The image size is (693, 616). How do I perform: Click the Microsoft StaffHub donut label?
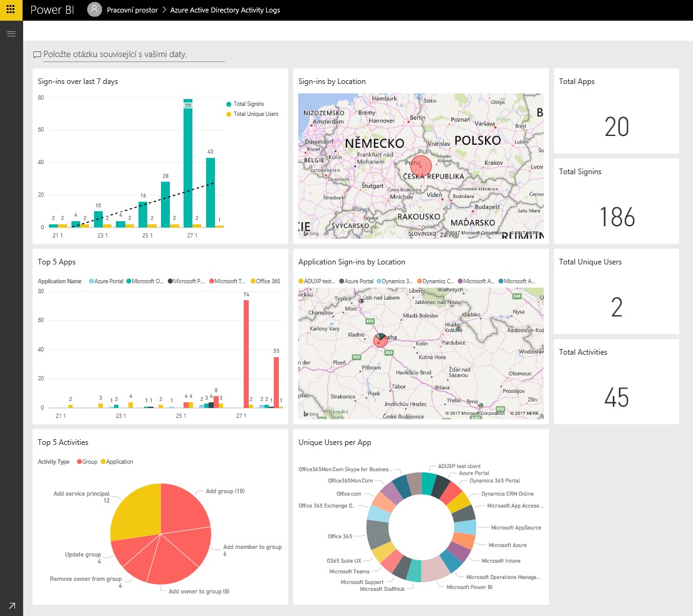(382, 589)
